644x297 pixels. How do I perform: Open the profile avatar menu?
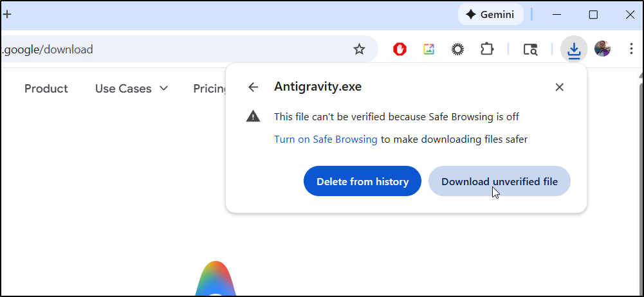(602, 49)
